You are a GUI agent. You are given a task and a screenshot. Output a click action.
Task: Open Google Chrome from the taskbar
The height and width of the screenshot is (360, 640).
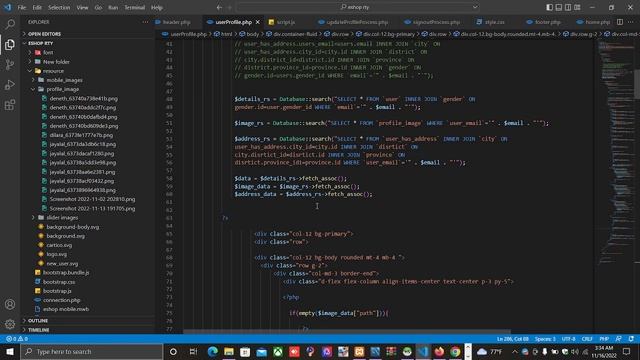[455, 351]
